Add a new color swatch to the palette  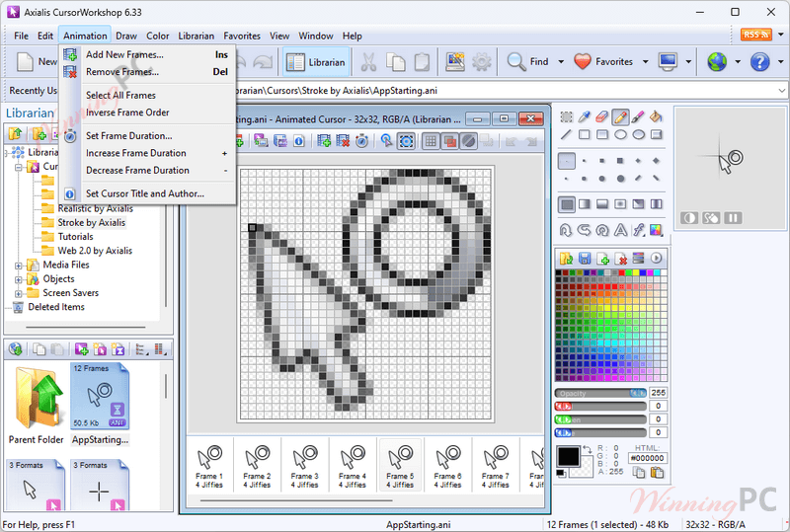[602, 259]
